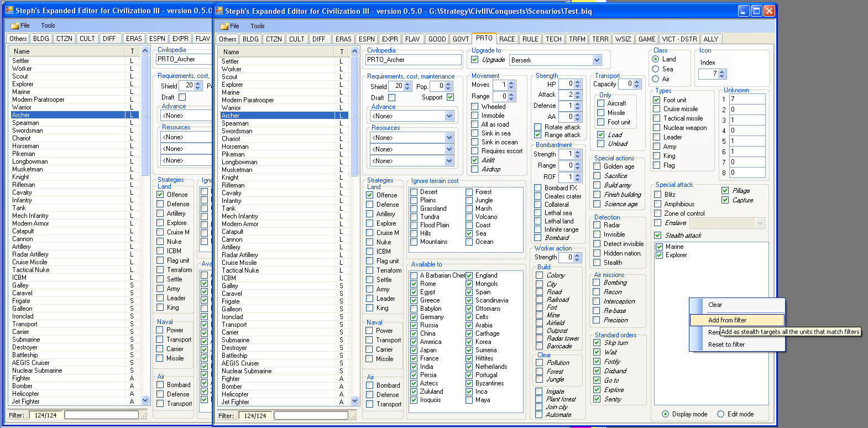Screen dimensions: 868x428
Task: Click folder icon next to File in front window
Action: point(224,26)
